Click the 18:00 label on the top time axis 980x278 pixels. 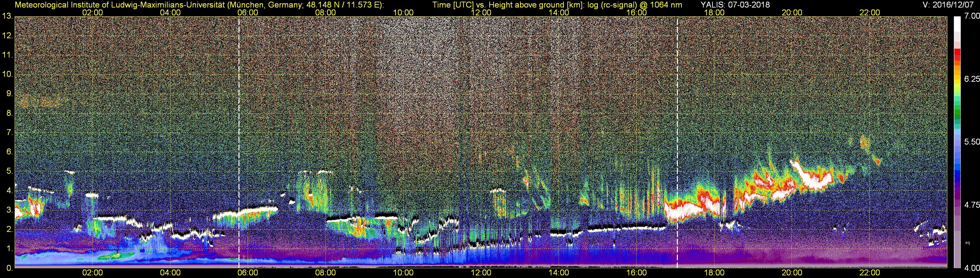click(x=714, y=12)
